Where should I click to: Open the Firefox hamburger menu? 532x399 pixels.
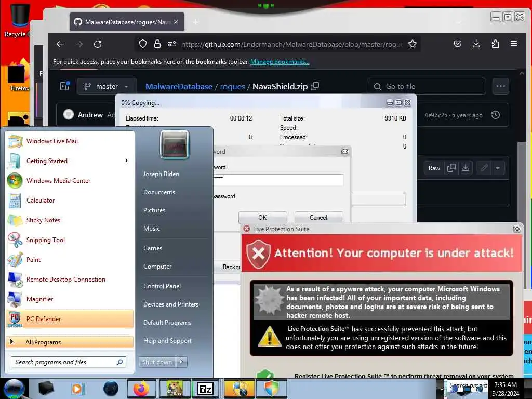(514, 44)
